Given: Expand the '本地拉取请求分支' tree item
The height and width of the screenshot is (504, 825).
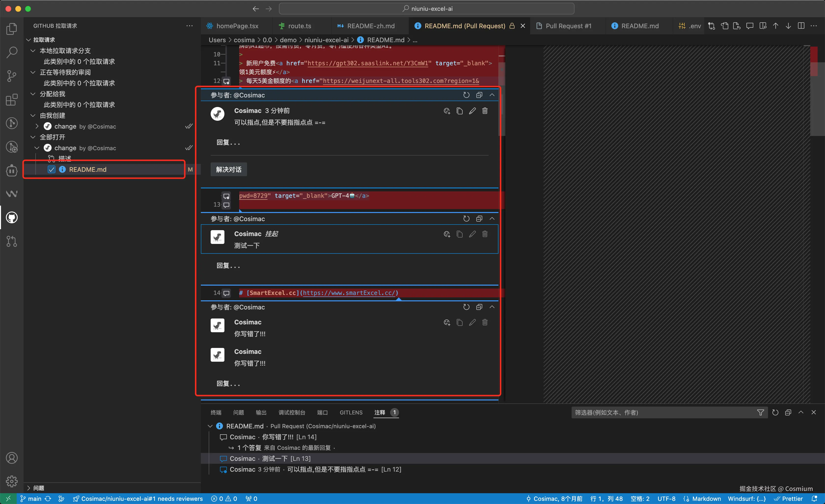Looking at the screenshot, I should [x=33, y=51].
